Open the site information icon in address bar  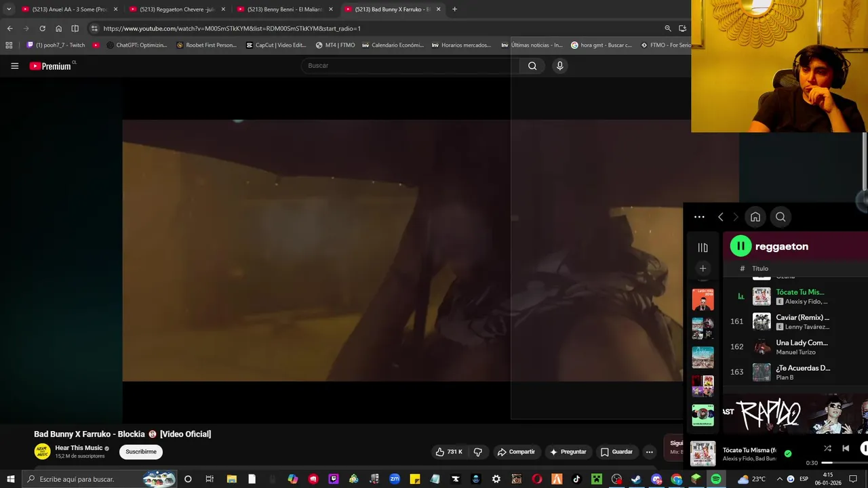94,28
